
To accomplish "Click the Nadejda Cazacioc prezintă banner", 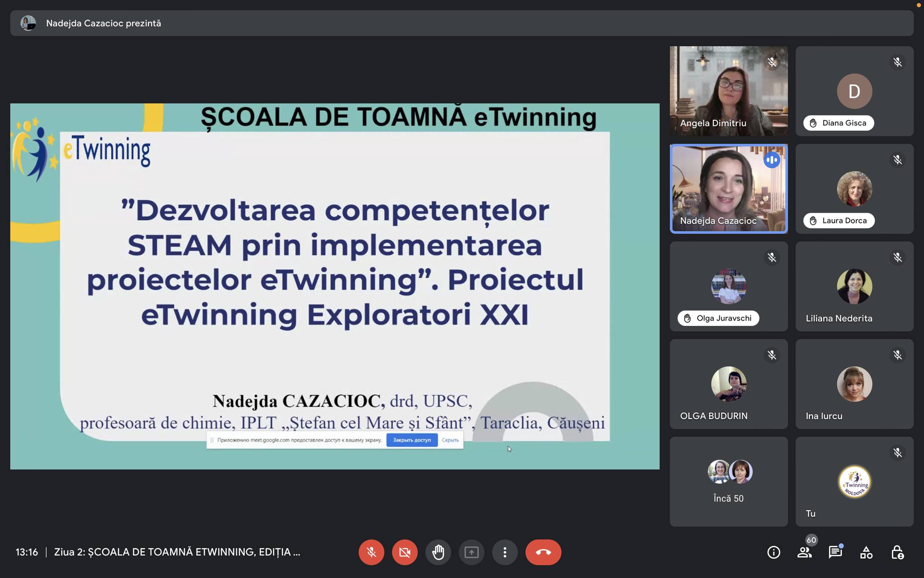I will click(462, 23).
